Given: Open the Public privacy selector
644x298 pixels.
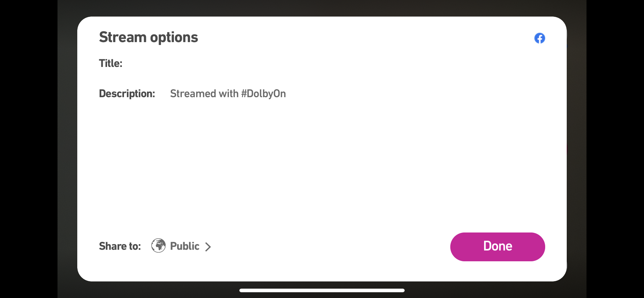Looking at the screenshot, I should [x=185, y=246].
